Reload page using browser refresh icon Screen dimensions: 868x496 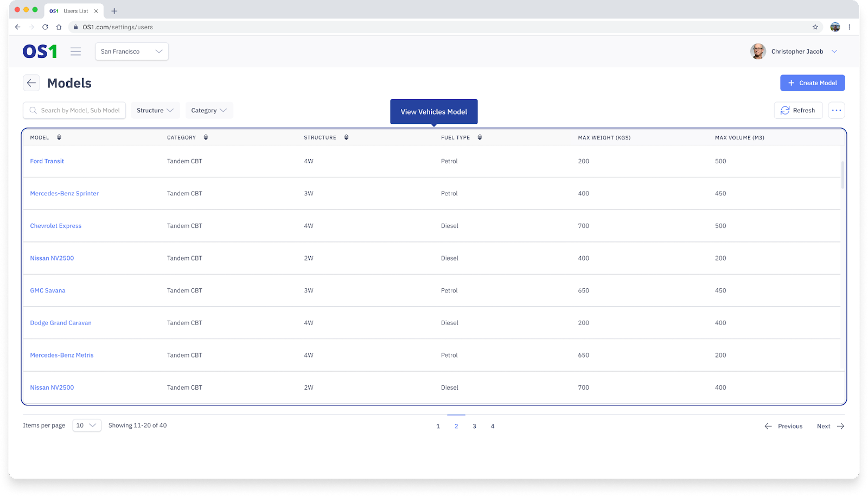pos(45,27)
